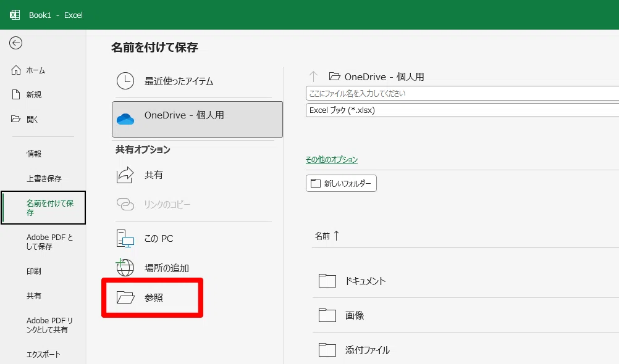Click the up arrow to go up one folder level
The image size is (619, 364).
pos(313,77)
